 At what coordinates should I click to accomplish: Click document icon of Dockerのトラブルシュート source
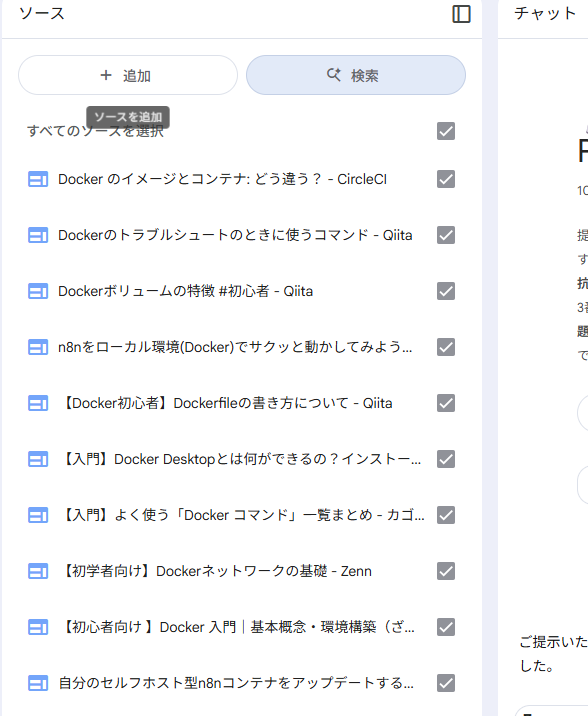(x=38, y=236)
